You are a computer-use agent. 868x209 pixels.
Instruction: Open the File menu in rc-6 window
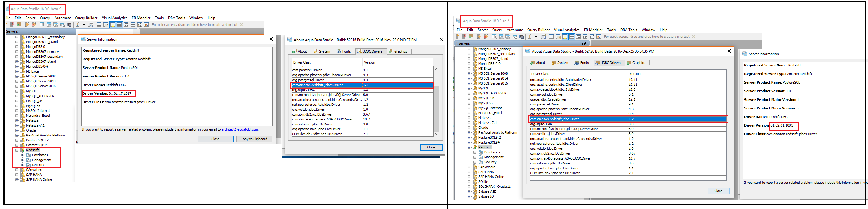pos(460,30)
